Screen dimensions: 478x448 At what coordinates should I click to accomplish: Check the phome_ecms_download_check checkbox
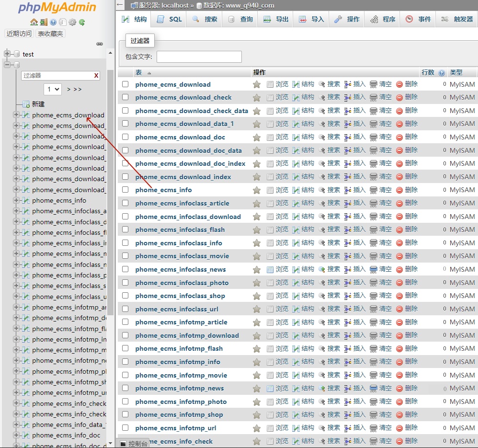point(125,97)
